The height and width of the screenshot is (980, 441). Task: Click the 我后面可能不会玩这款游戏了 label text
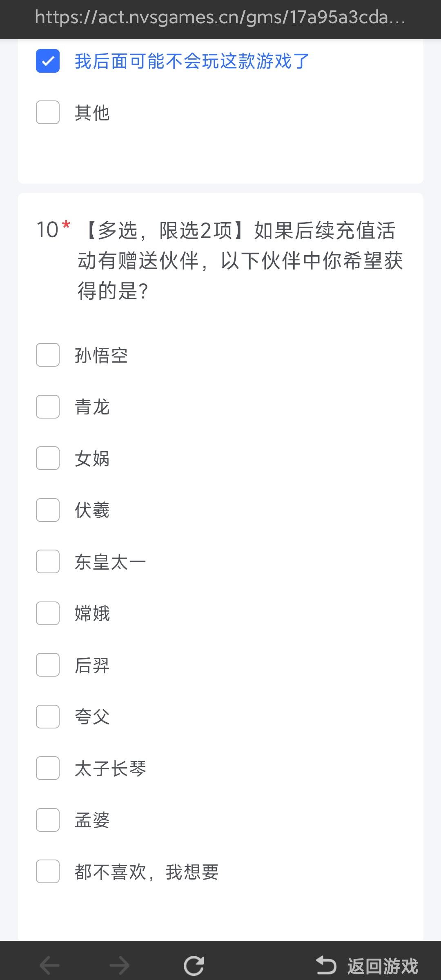click(x=192, y=61)
